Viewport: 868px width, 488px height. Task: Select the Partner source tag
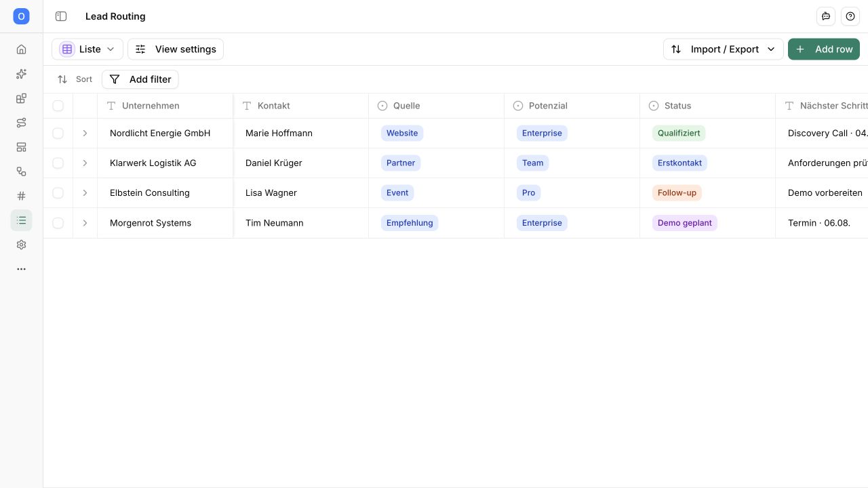401,163
